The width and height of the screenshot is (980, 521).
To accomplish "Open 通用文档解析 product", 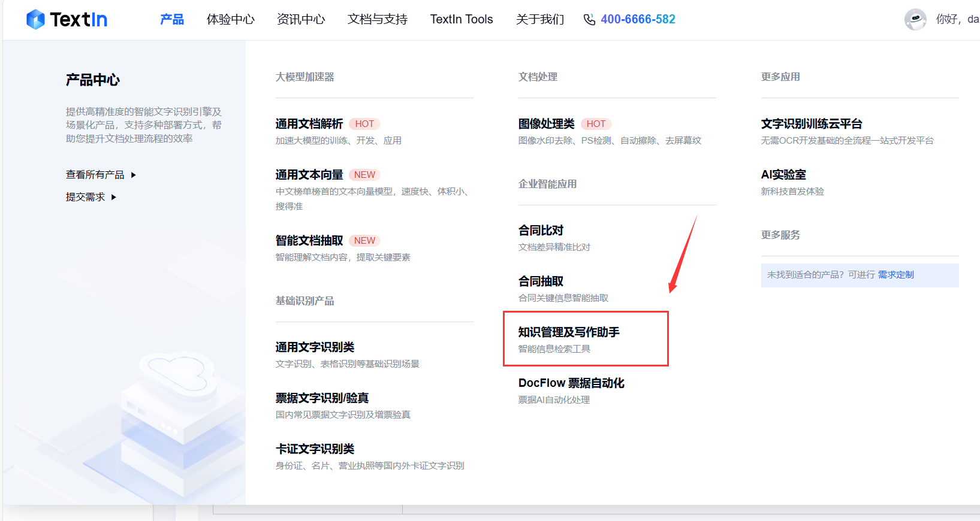I will coord(309,124).
